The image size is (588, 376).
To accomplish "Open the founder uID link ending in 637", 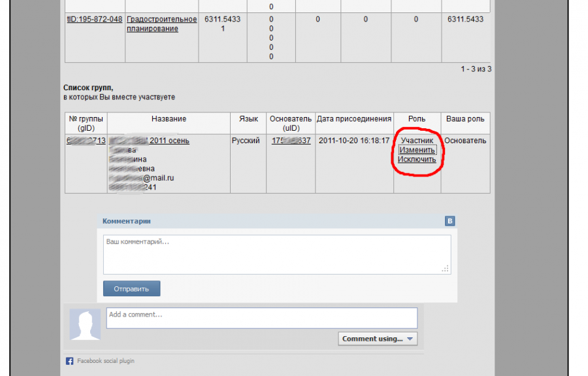I will point(291,141).
